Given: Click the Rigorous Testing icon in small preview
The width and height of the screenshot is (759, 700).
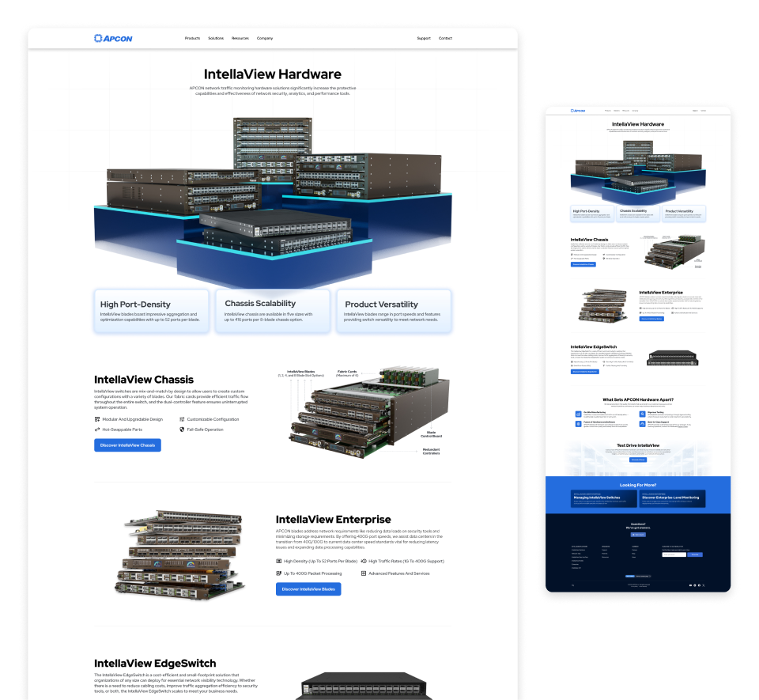Looking at the screenshot, I should coord(642,414).
